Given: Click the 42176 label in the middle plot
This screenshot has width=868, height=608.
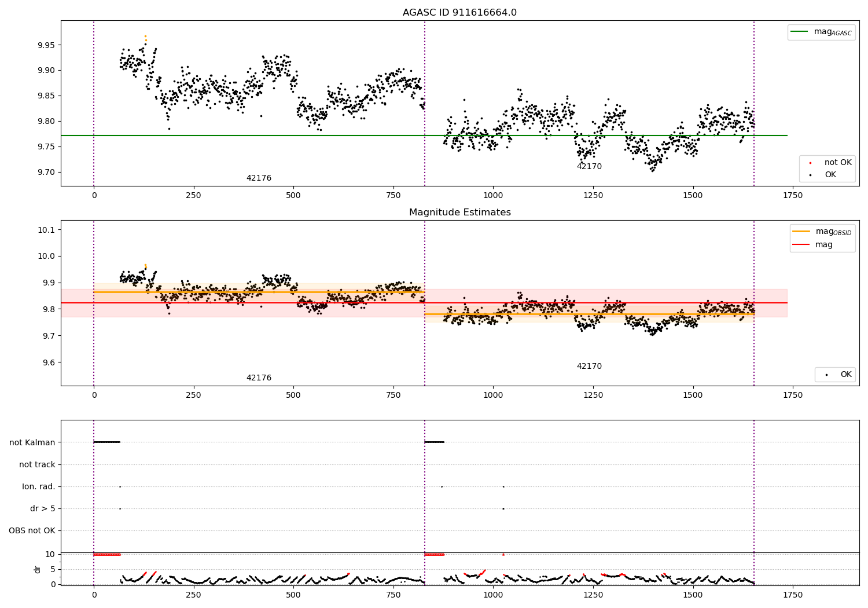Looking at the screenshot, I should tap(259, 378).
